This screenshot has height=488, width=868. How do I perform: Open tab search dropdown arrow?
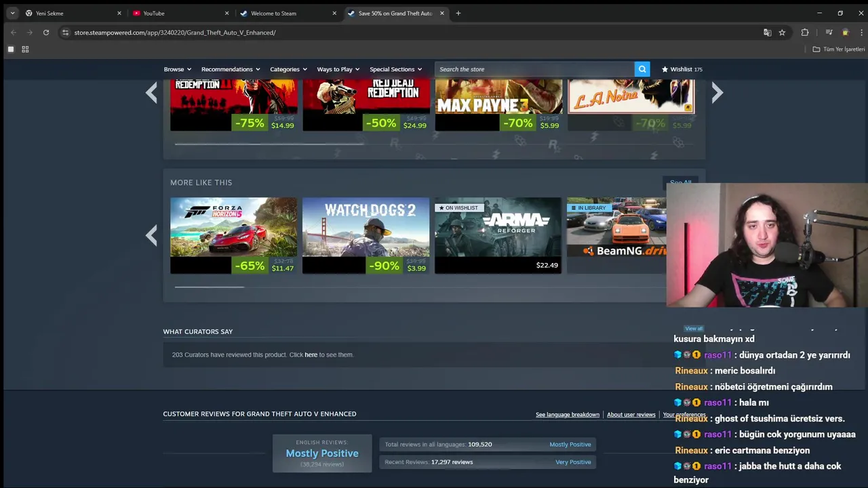[12, 13]
